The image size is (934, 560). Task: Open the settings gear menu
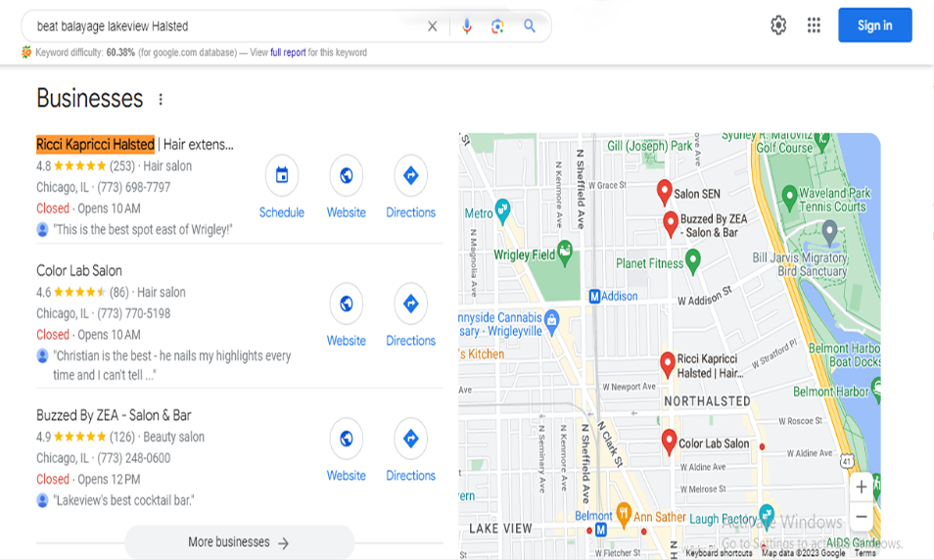click(778, 25)
